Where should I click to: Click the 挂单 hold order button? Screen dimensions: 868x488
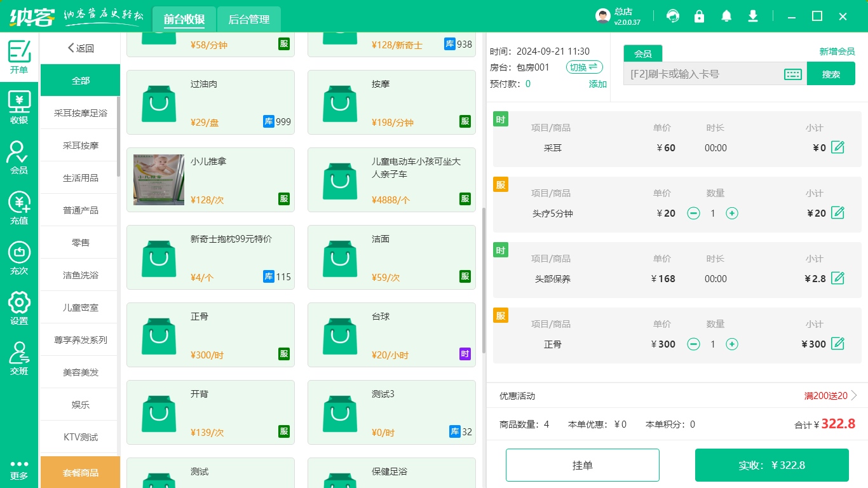point(582,465)
